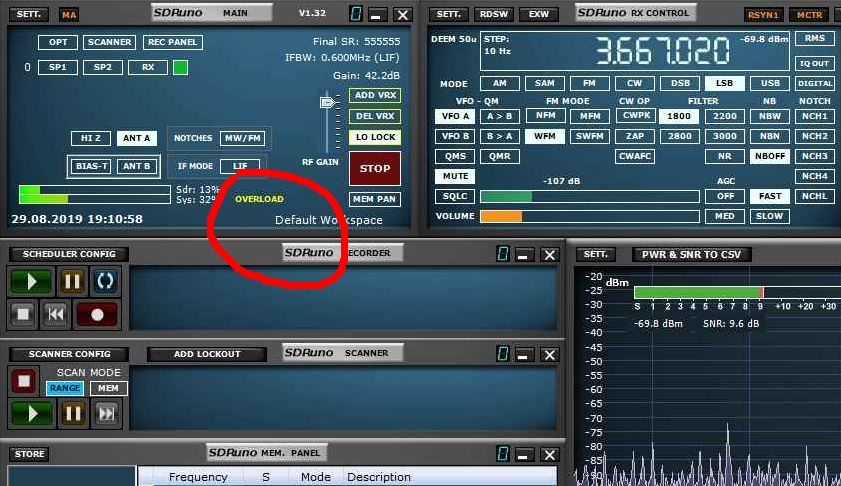The width and height of the screenshot is (841, 486).
Task: Click ADD LOCKOUT in Scanner
Action: (x=207, y=354)
